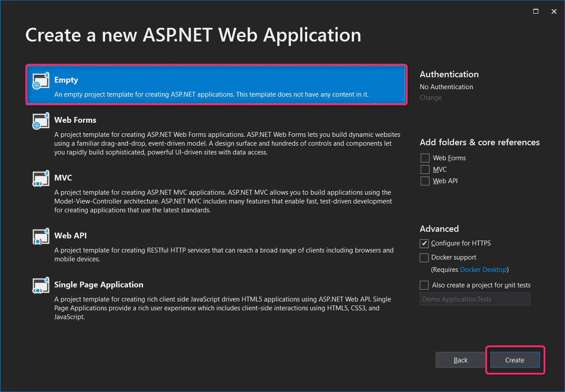Image resolution: width=565 pixels, height=392 pixels.
Task: Click the Demo Application.Tests name field
Action: (475, 299)
